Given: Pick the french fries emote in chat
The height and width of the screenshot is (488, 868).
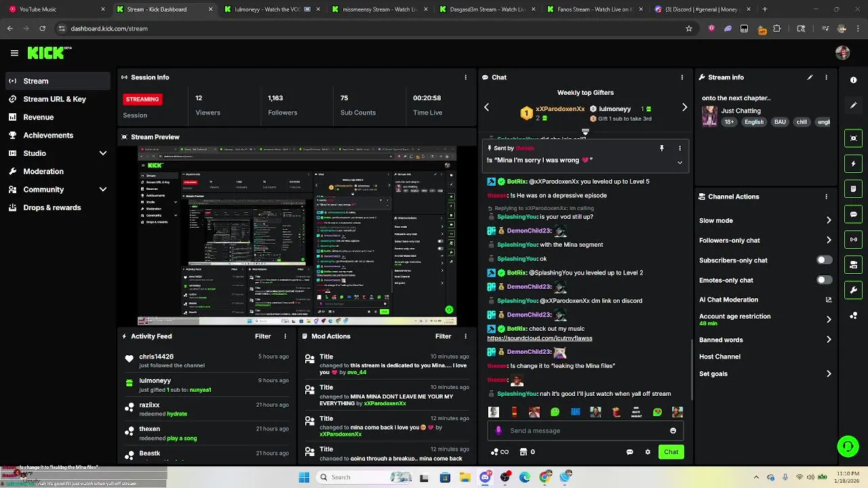Looking at the screenshot, I should [x=616, y=412].
